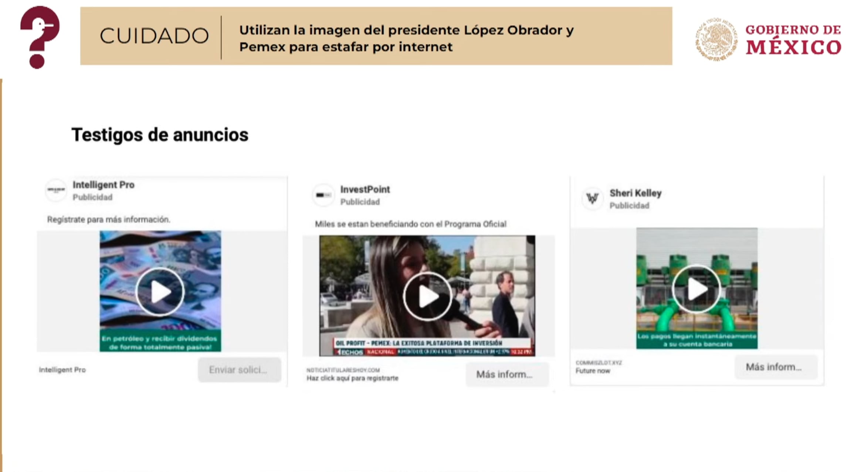Click the NOTICIATITULARESHOY.COM domain text

tap(343, 370)
